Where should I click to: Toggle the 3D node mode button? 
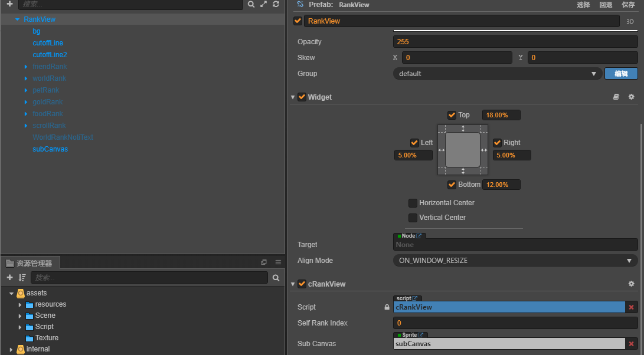[x=630, y=21]
